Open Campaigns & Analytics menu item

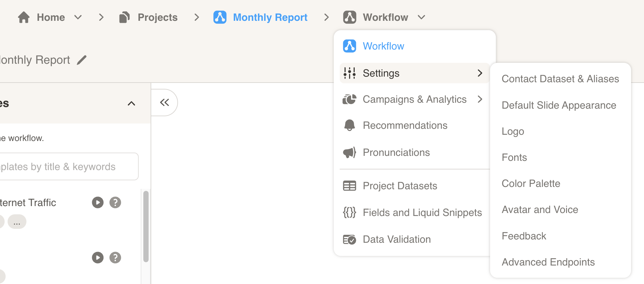tap(414, 99)
